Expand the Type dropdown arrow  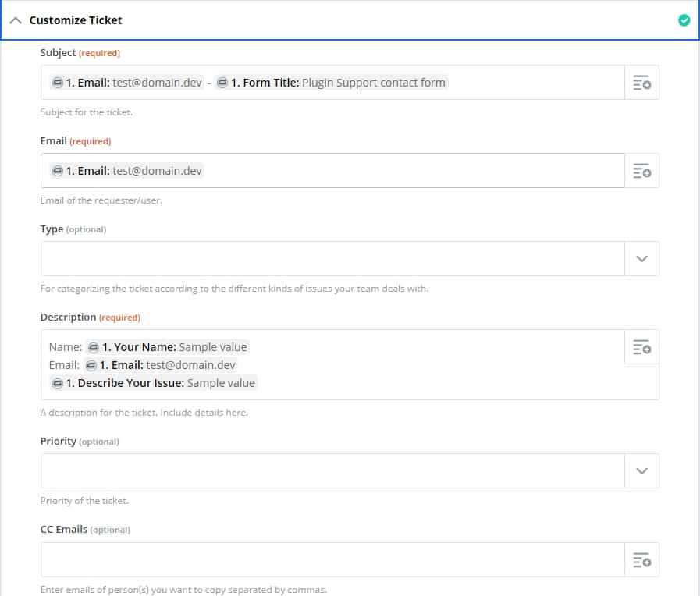pos(641,259)
